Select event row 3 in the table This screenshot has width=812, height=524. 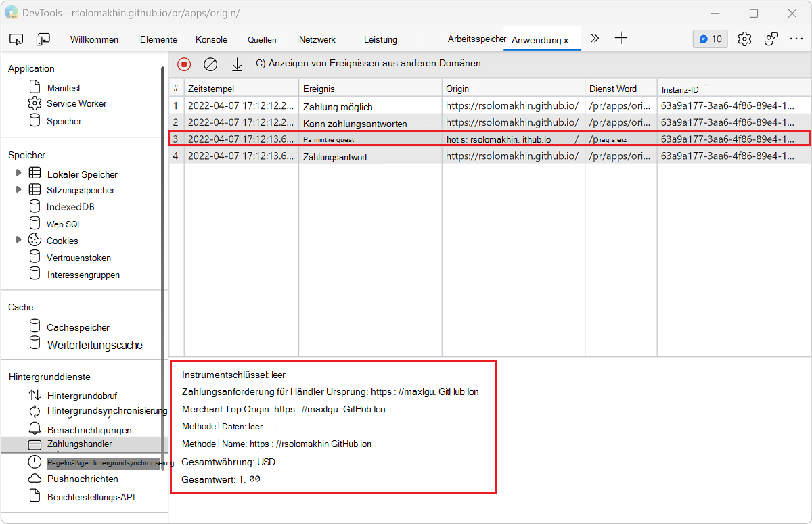pyautogui.click(x=406, y=138)
